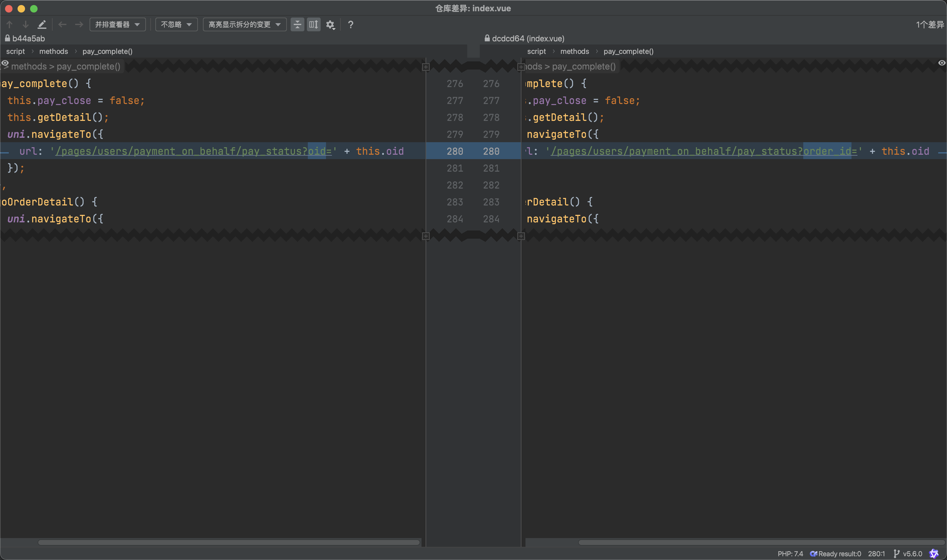Toggle left pane eye inspection icon

[5, 63]
